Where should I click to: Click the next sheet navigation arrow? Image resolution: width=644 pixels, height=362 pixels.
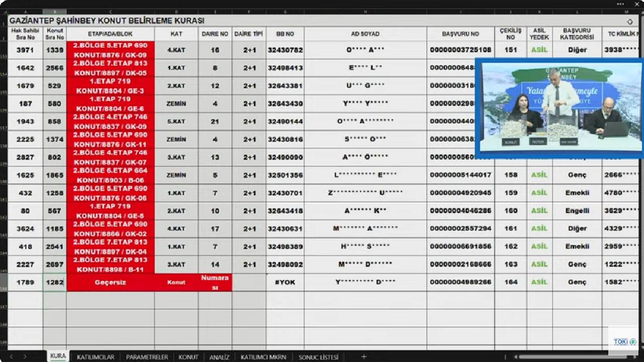25,357
